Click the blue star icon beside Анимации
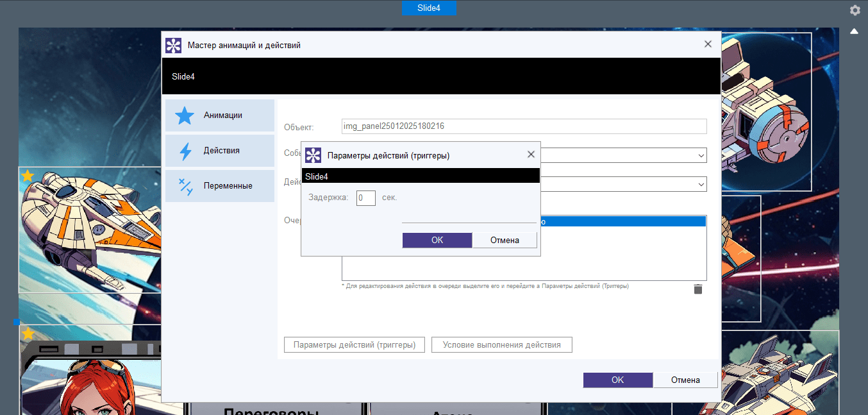Image resolution: width=868 pixels, height=415 pixels. 185,115
